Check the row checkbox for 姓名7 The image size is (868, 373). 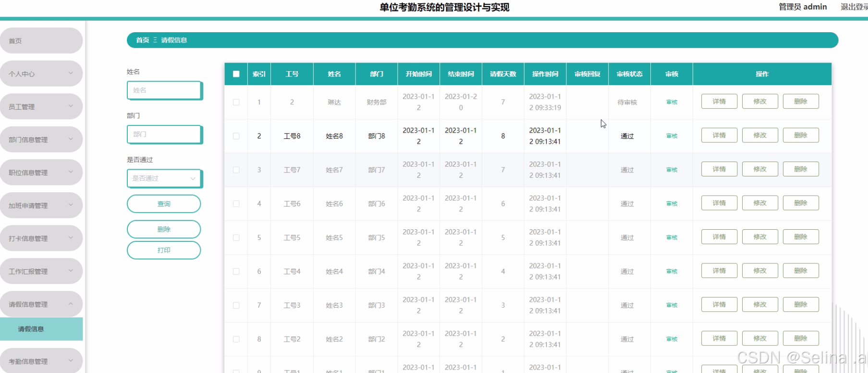(236, 170)
